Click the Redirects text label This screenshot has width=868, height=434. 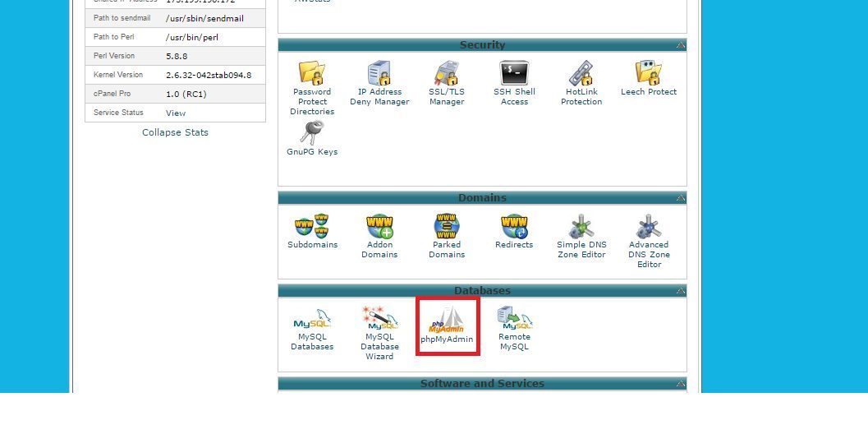[x=514, y=244]
